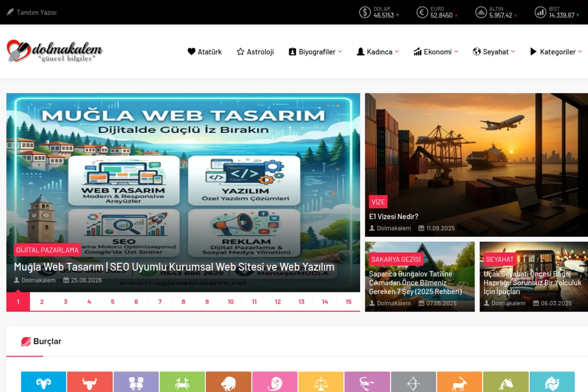The height and width of the screenshot is (392, 588).
Task: Open the Uçak Seyahati Öncesi Bagaj article
Action: click(x=532, y=283)
